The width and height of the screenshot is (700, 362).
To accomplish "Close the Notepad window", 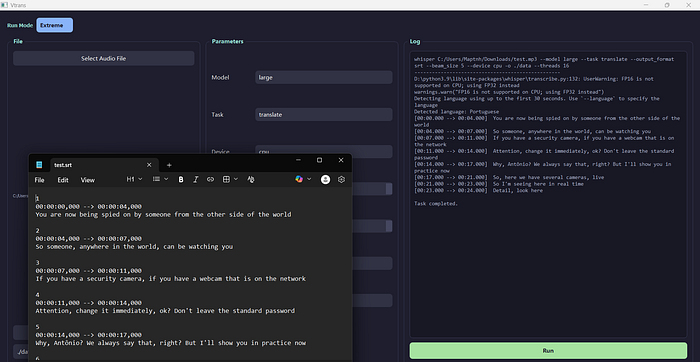I will click(x=341, y=160).
